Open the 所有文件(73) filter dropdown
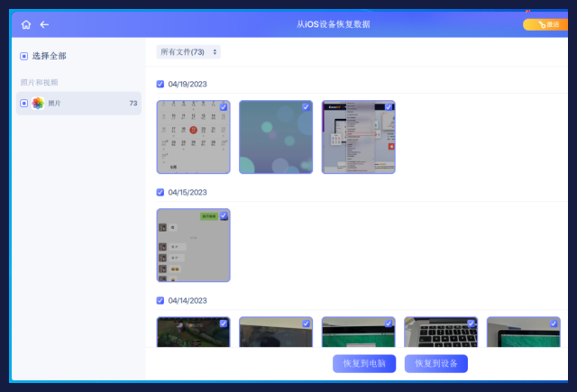 point(188,52)
